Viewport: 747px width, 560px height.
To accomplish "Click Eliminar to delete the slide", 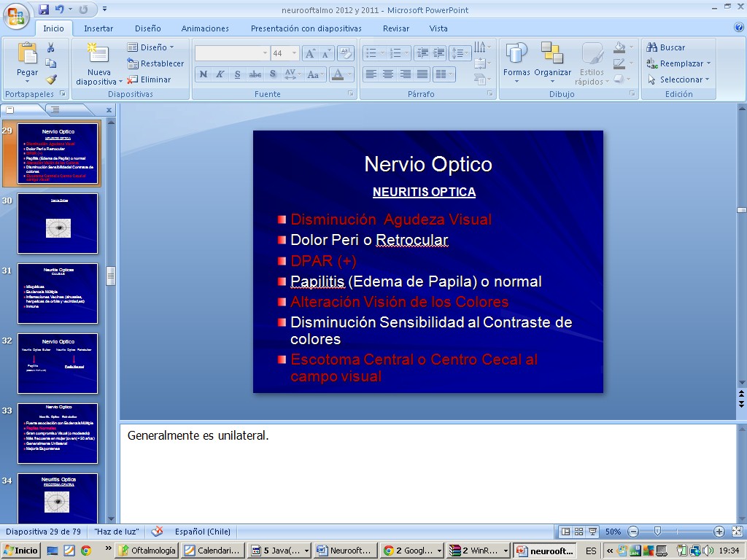I will pos(150,79).
